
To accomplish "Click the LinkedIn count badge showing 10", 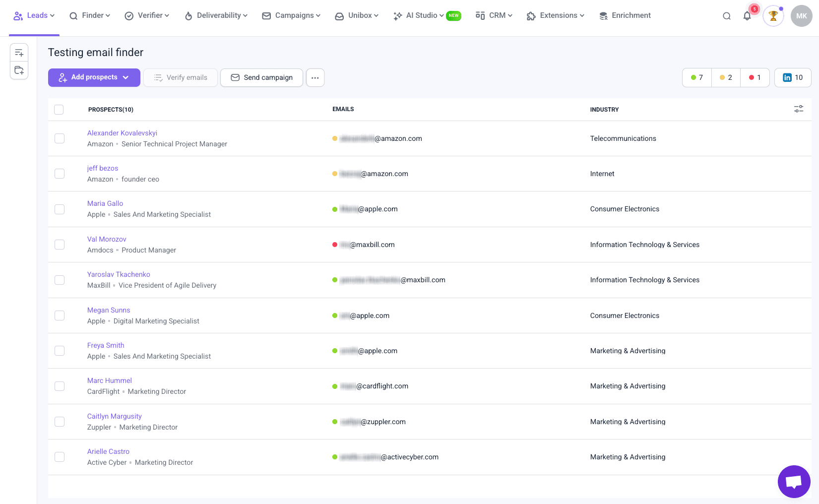I will (x=792, y=77).
